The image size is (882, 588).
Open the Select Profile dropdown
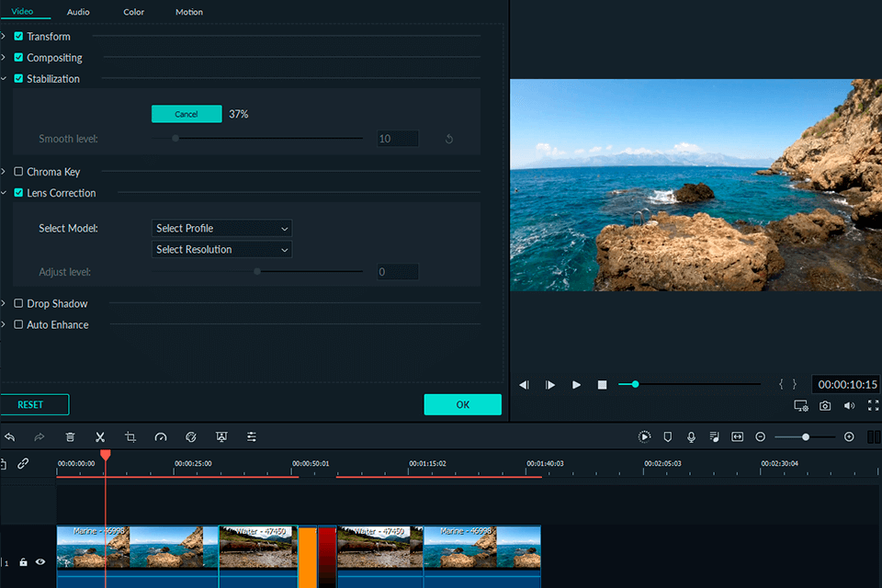coord(221,228)
